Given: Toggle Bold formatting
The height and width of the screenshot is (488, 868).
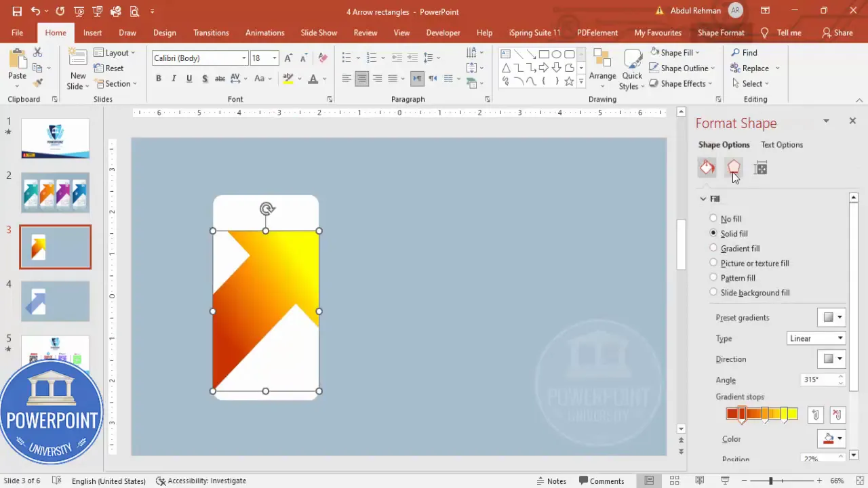Looking at the screenshot, I should click(159, 79).
